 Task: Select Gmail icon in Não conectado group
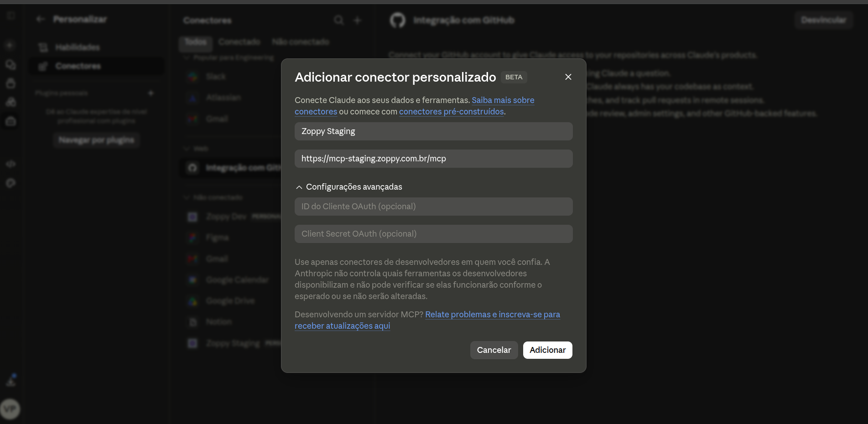tap(193, 259)
